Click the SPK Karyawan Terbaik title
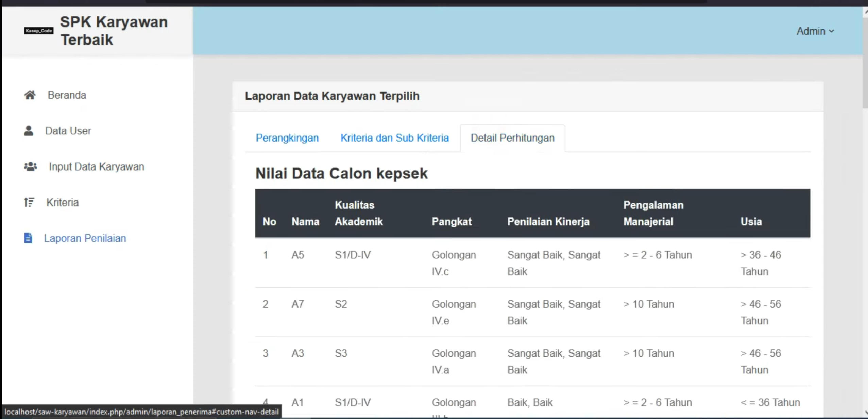Viewport: 868px width, 419px height. pos(114,31)
